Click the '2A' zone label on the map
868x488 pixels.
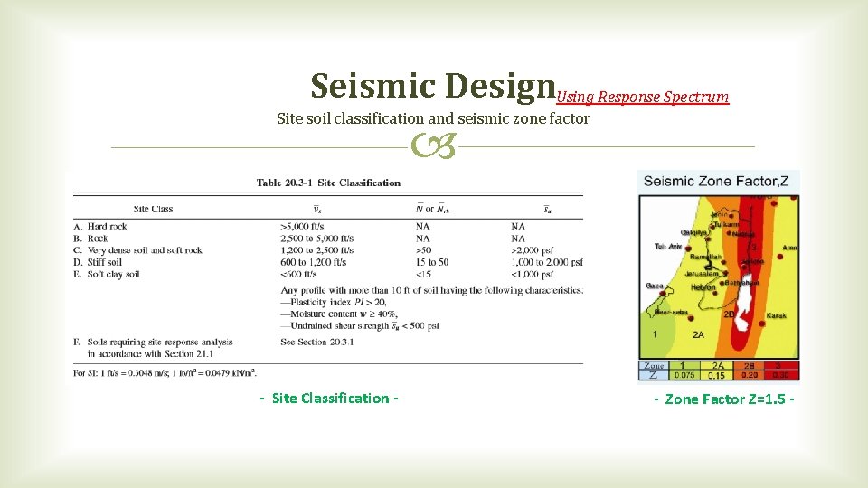click(x=699, y=334)
